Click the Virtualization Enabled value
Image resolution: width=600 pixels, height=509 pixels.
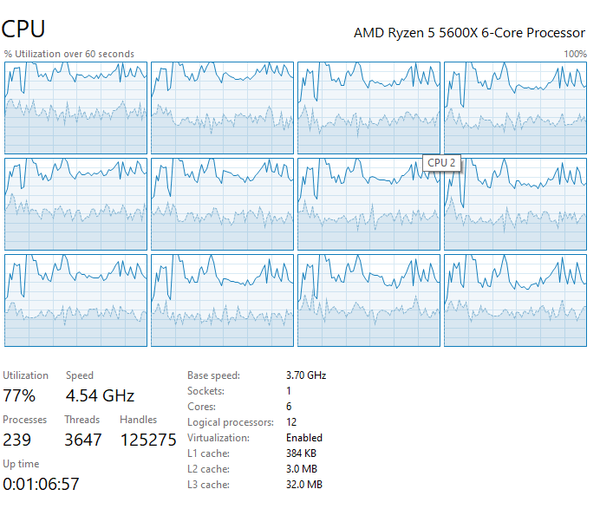304,437
